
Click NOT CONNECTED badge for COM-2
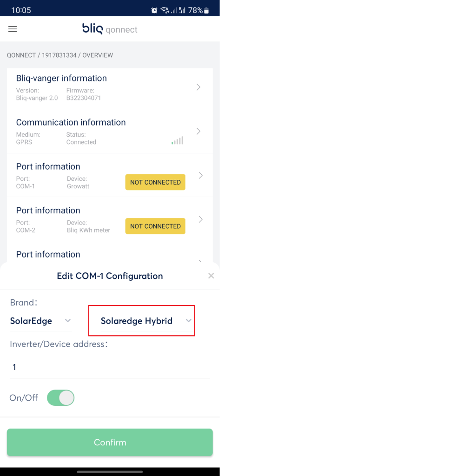155,226
